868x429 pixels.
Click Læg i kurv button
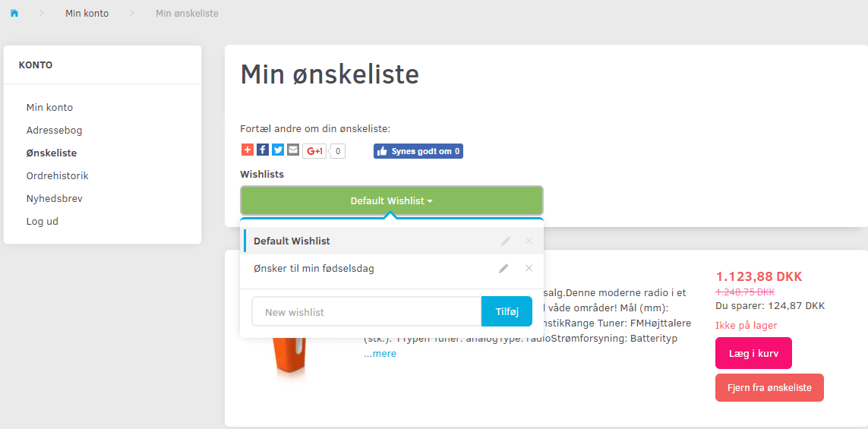point(753,353)
